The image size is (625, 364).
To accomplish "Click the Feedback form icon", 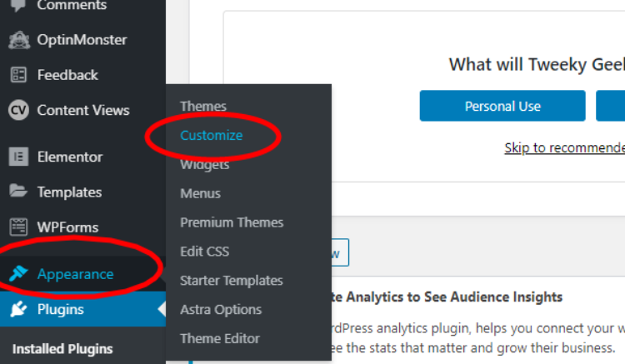I will point(18,75).
